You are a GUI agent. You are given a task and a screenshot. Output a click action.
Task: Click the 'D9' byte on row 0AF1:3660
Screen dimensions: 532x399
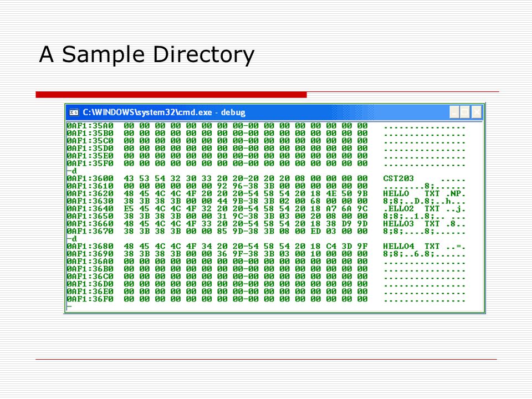pyautogui.click(x=347, y=223)
